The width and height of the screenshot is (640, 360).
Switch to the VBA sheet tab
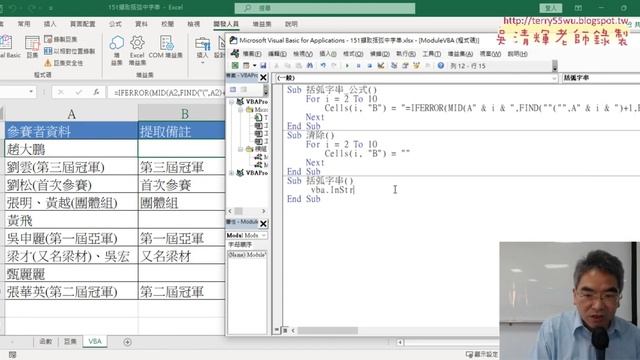[95, 342]
